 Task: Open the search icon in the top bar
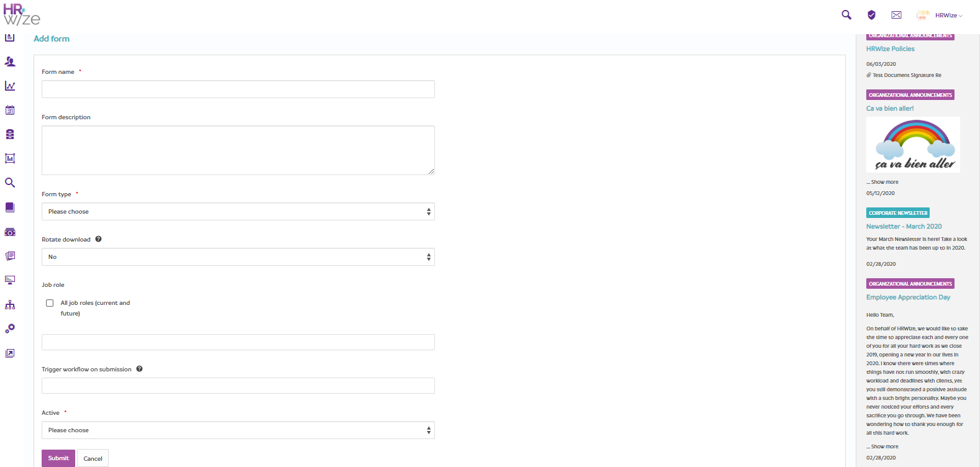coord(846,14)
